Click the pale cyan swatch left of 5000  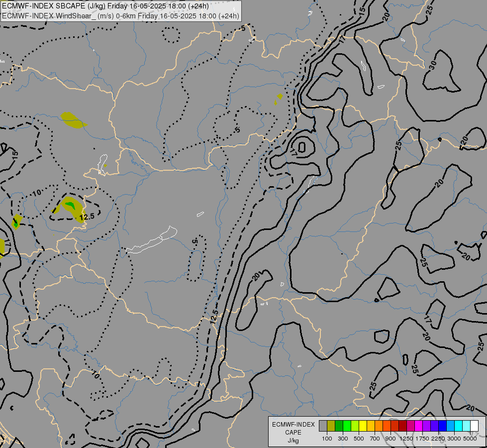point(467,426)
